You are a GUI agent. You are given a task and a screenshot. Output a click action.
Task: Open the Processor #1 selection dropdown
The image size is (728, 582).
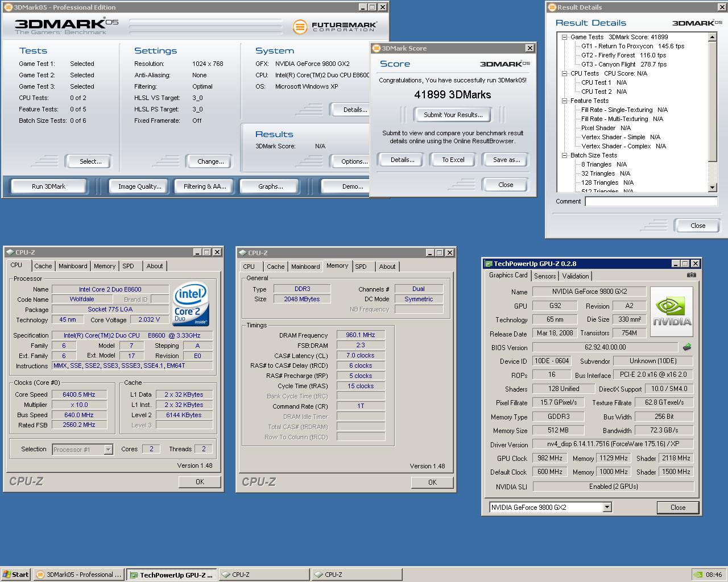108,450
